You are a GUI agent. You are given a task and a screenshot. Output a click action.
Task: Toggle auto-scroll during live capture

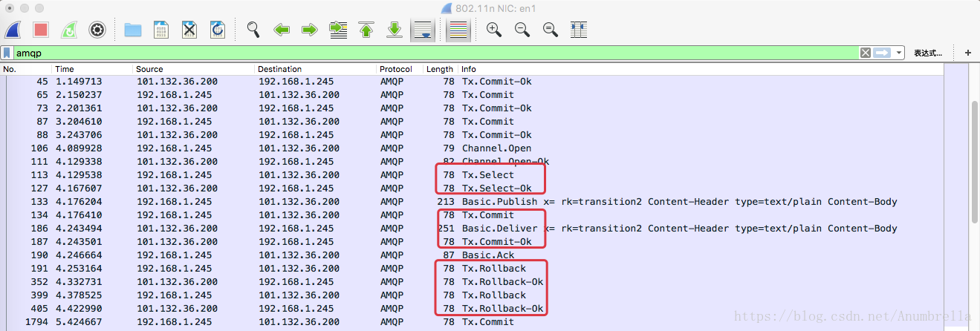point(423,30)
